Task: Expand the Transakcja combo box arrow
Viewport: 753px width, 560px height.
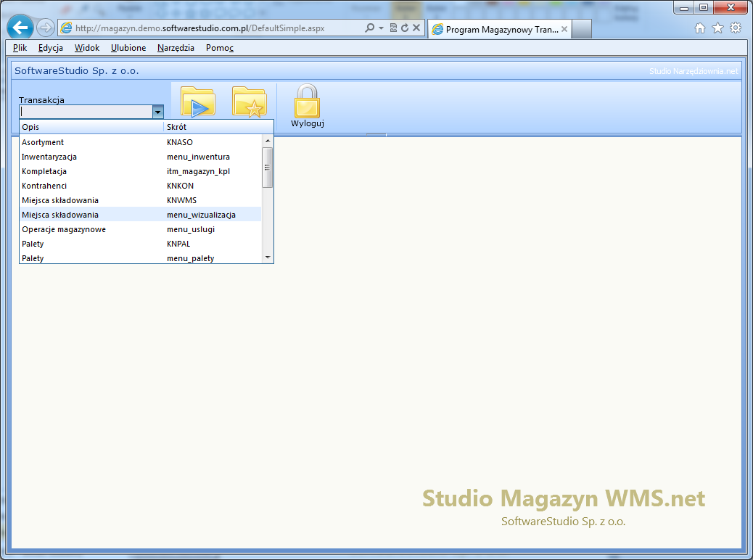Action: coord(157,112)
